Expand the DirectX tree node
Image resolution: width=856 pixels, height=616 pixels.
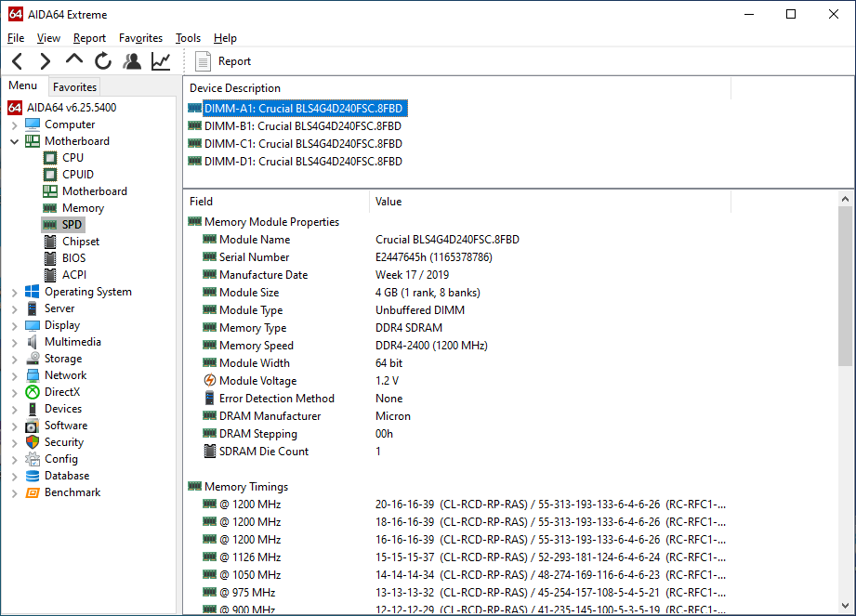pos(15,393)
